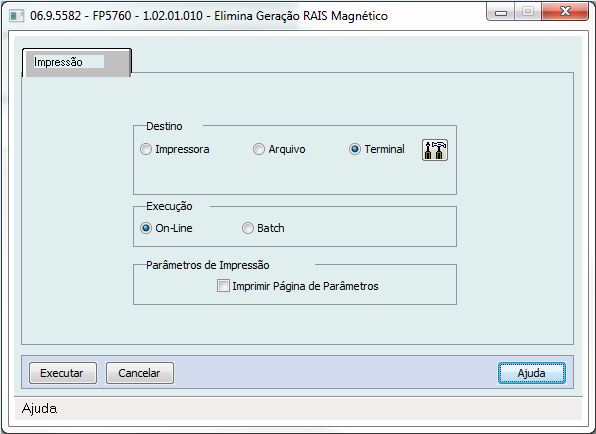Select the Terminal radio button
Image resolution: width=596 pixels, height=434 pixels.
tap(355, 149)
